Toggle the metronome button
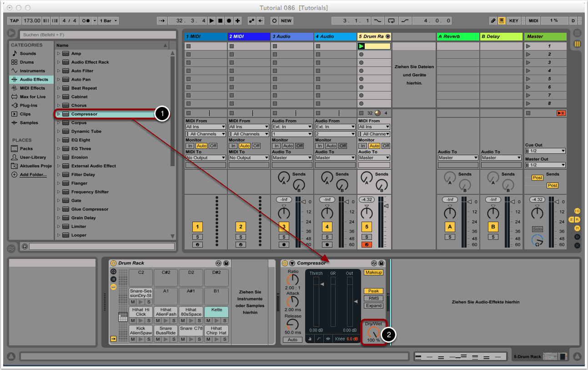 point(86,21)
